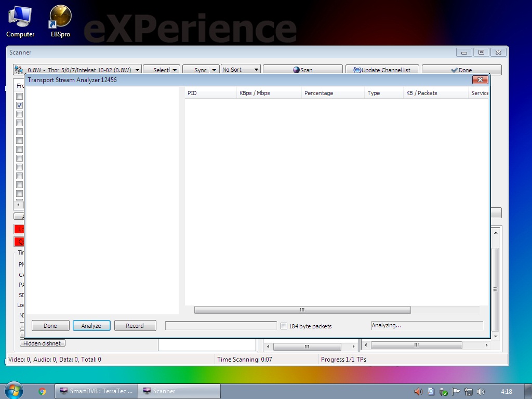Image resolution: width=532 pixels, height=399 pixels.
Task: Click the analyzer horizontal scrollbar thumb
Action: coord(302,310)
